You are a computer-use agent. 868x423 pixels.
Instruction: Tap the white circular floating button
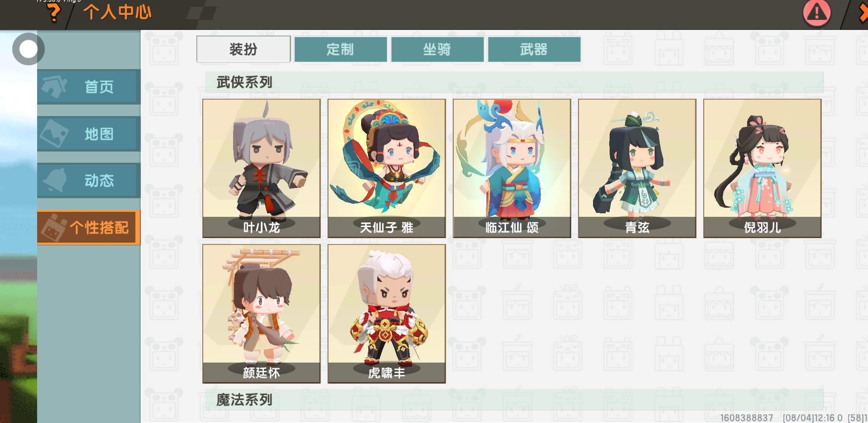[x=28, y=49]
